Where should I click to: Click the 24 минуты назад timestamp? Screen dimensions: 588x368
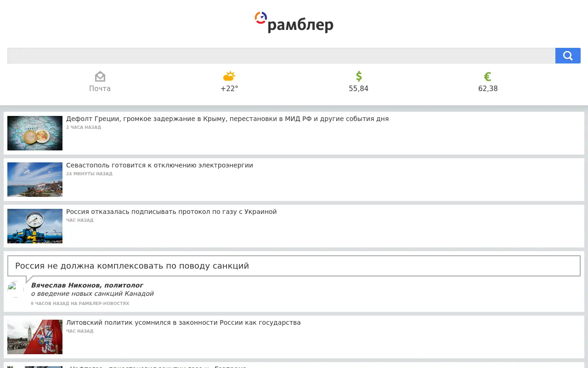point(89,174)
